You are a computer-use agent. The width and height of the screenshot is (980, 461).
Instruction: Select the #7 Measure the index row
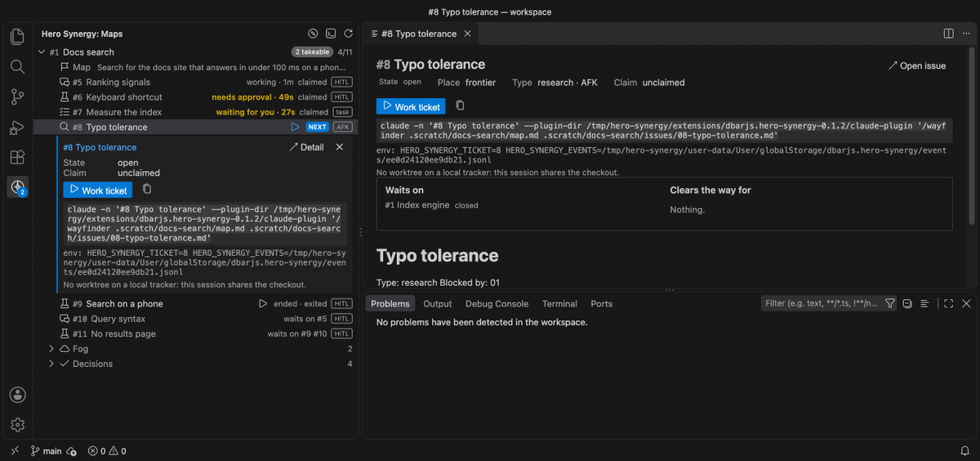pyautogui.click(x=196, y=112)
